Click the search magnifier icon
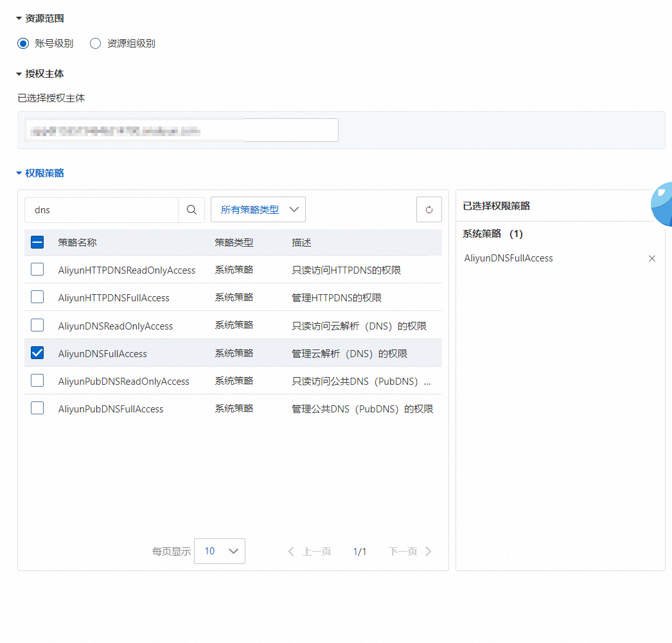The image size is (672, 643). click(x=191, y=210)
